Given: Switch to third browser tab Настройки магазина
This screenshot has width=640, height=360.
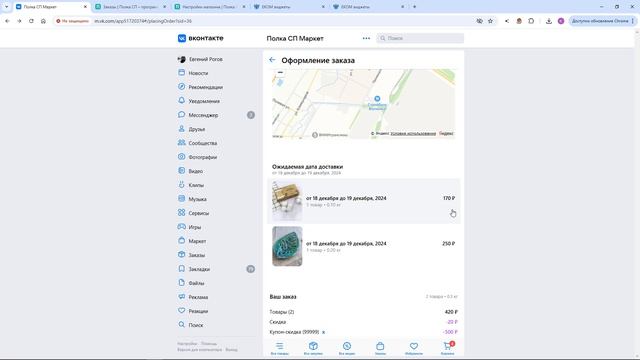Looking at the screenshot, I should (209, 7).
